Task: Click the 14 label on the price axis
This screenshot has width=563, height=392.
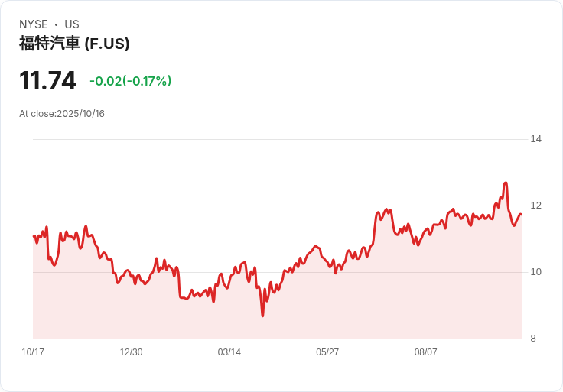Action: click(x=535, y=139)
